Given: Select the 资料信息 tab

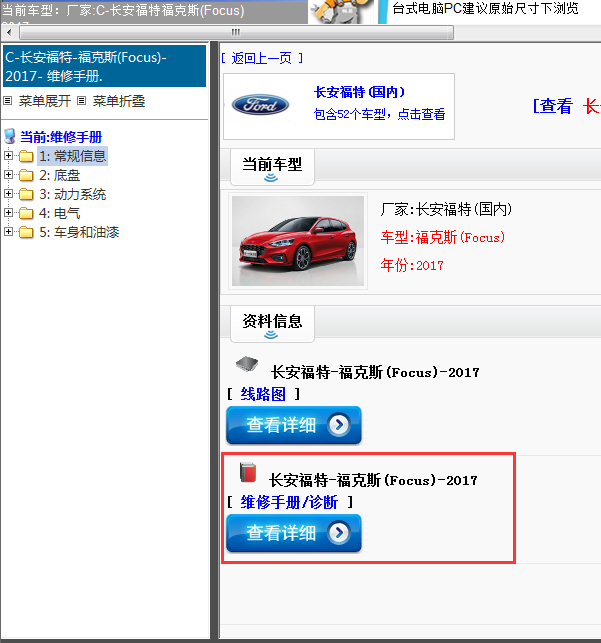Looking at the screenshot, I should pos(272,324).
